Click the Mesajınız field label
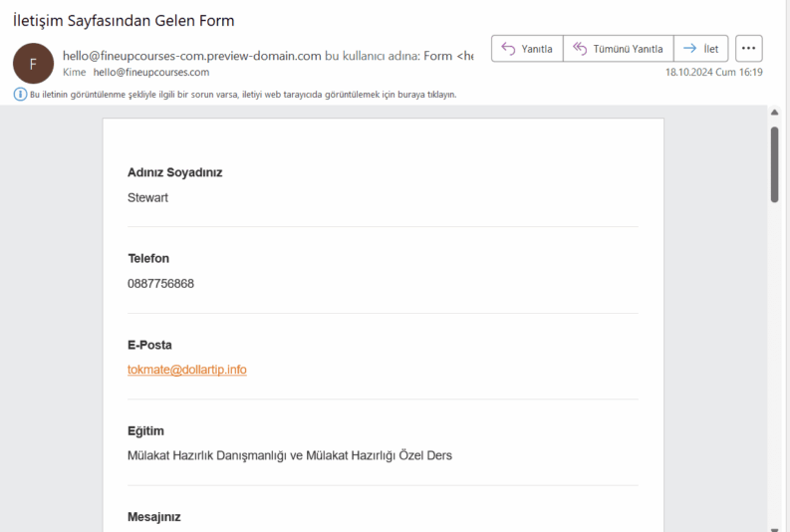 tap(154, 517)
